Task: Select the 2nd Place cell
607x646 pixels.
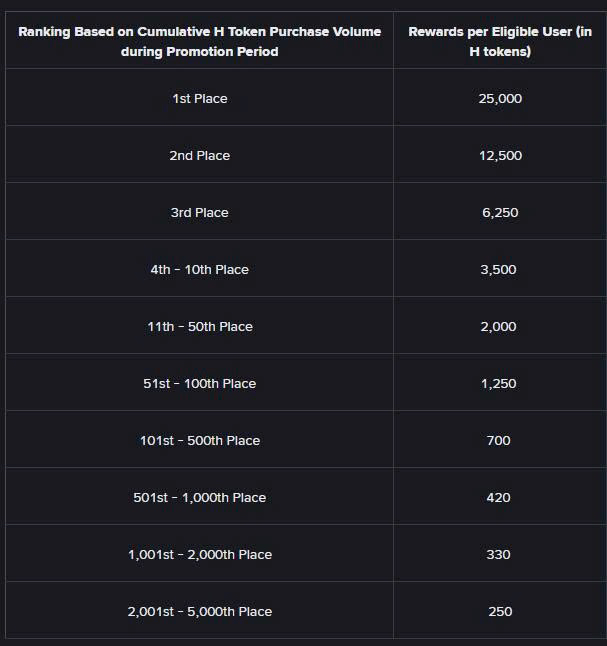Action: point(199,156)
